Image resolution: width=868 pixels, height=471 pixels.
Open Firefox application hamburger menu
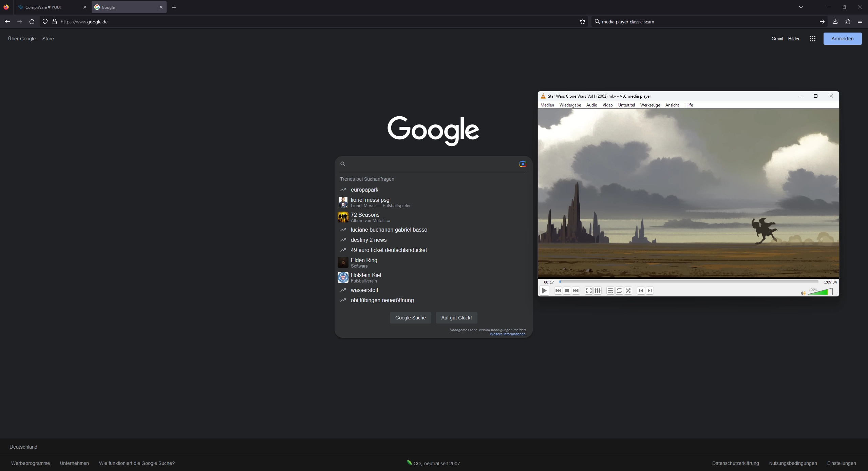[860, 22]
